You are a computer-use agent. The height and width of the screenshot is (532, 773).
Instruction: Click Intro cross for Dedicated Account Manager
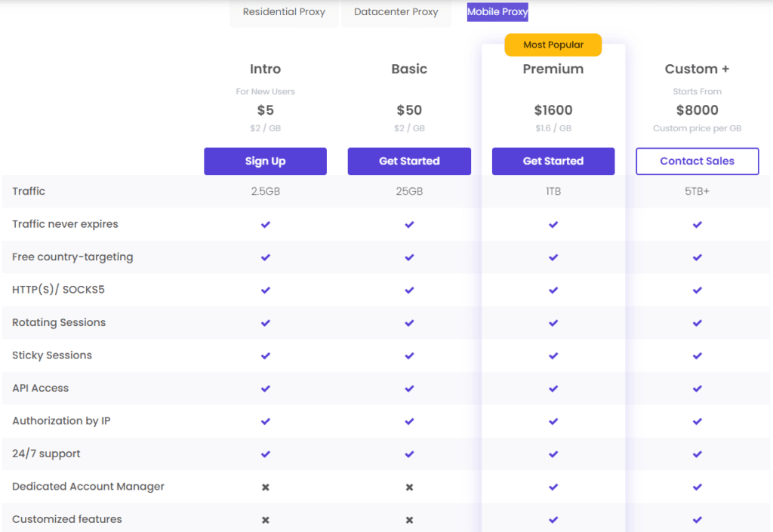click(265, 487)
